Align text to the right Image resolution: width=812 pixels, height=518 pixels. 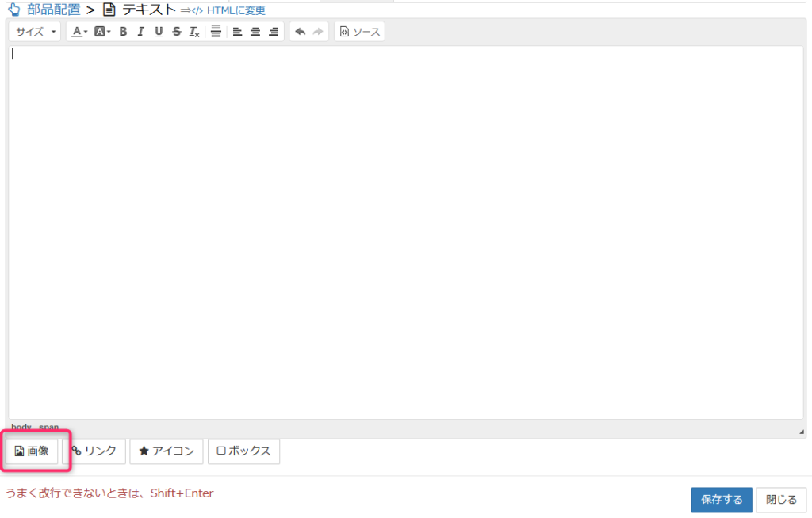pos(274,32)
